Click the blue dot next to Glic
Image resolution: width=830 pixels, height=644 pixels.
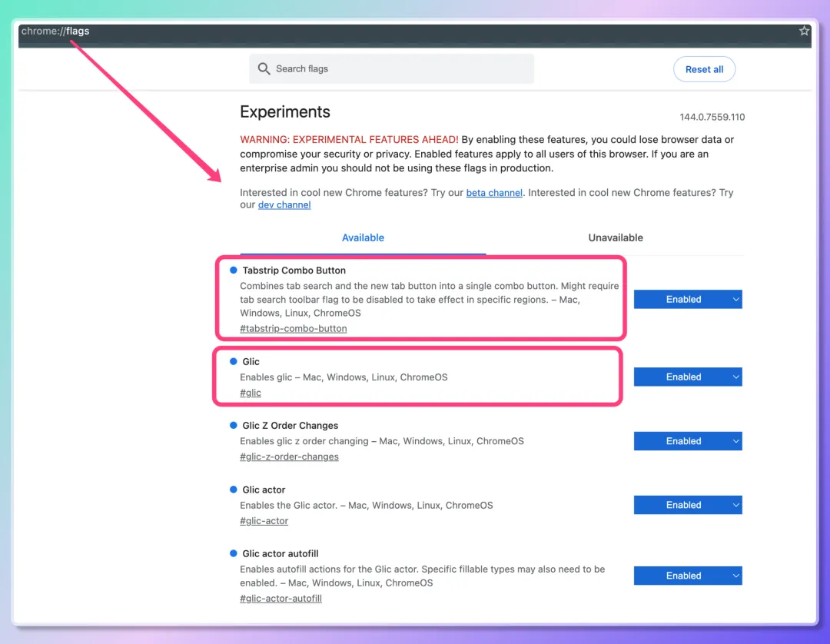pyautogui.click(x=234, y=361)
